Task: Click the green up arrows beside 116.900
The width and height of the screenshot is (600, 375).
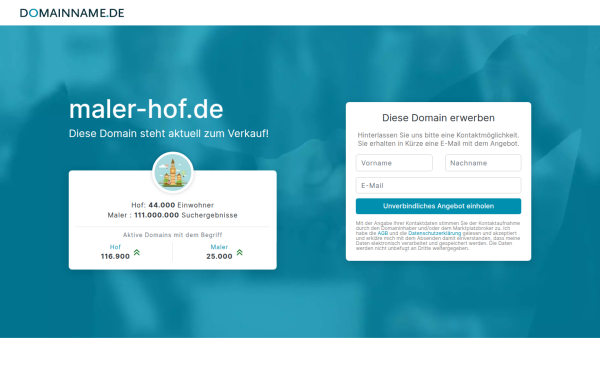Action: pos(137,253)
